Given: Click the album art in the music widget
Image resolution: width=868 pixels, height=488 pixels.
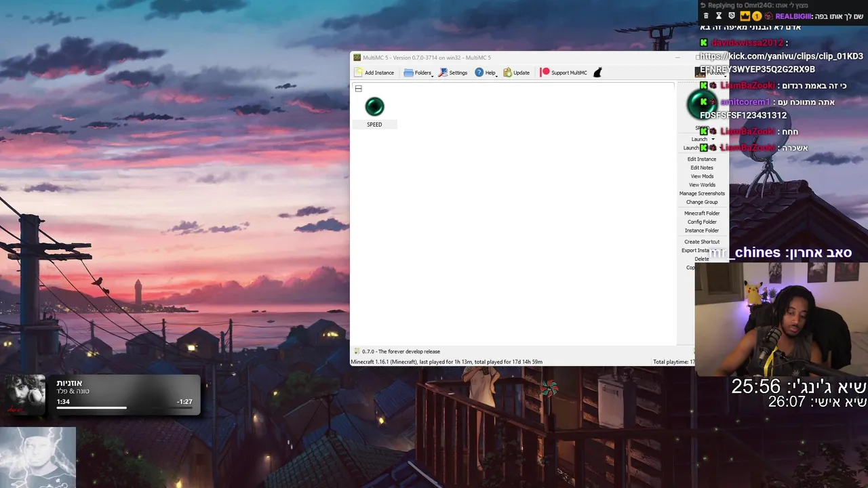Looking at the screenshot, I should (25, 394).
